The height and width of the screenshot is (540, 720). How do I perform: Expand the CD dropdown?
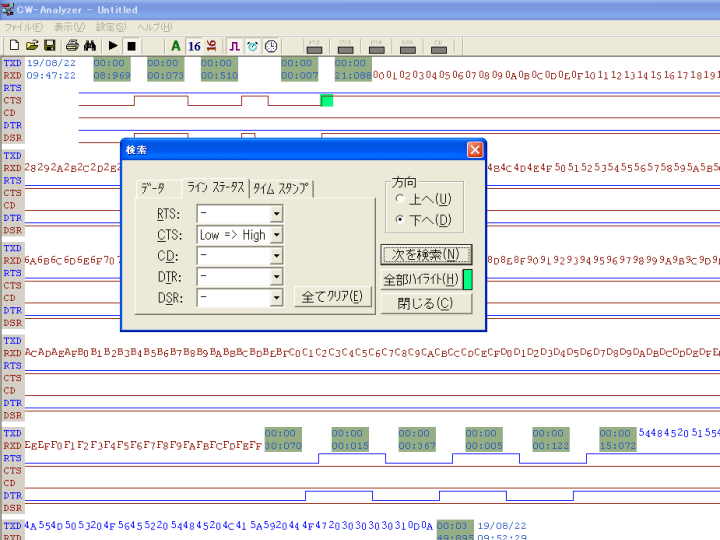[x=276, y=256]
